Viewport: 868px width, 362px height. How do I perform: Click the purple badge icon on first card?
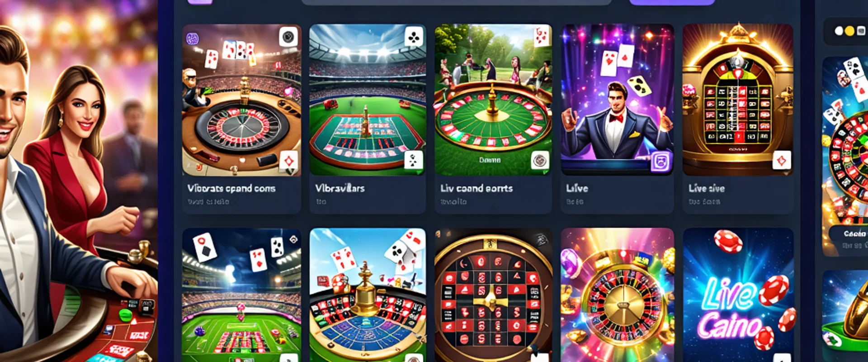click(x=193, y=38)
